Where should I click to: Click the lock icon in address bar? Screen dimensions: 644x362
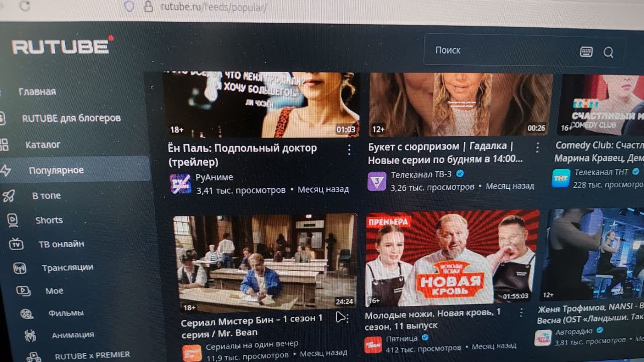(149, 6)
